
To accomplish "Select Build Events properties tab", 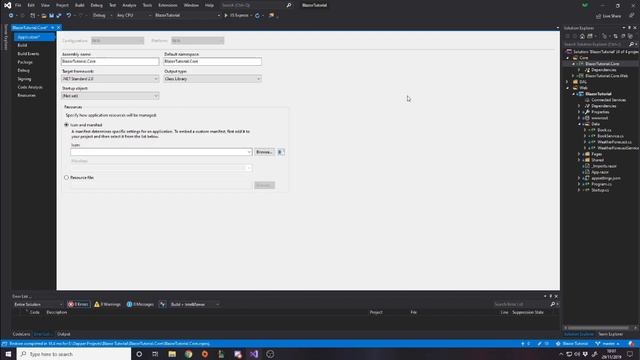I will point(28,54).
